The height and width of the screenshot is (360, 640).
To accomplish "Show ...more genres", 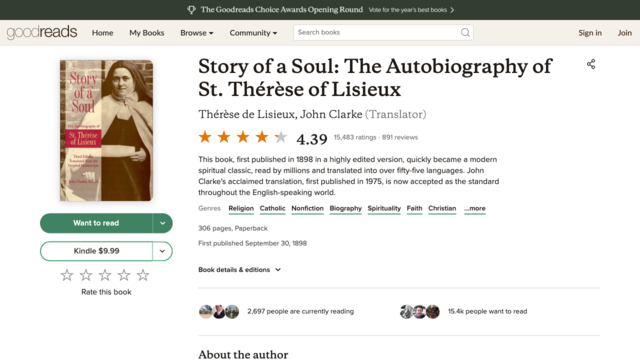I will (475, 208).
